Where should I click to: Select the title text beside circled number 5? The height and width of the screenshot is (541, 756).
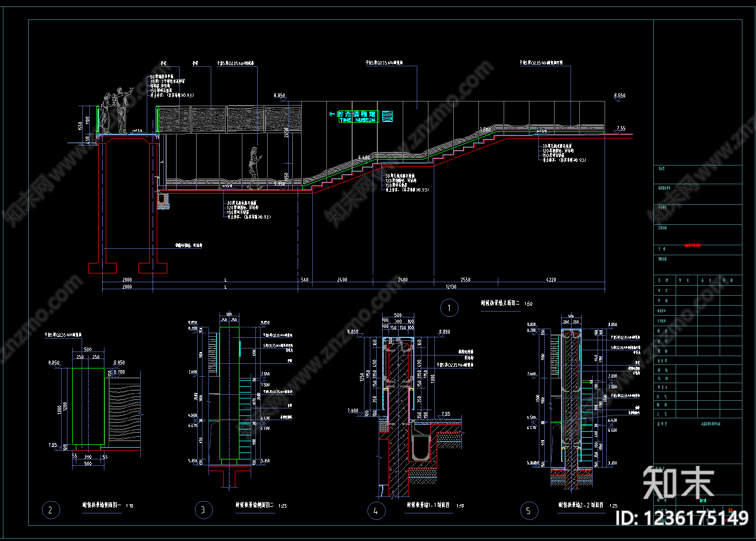[x=581, y=504]
